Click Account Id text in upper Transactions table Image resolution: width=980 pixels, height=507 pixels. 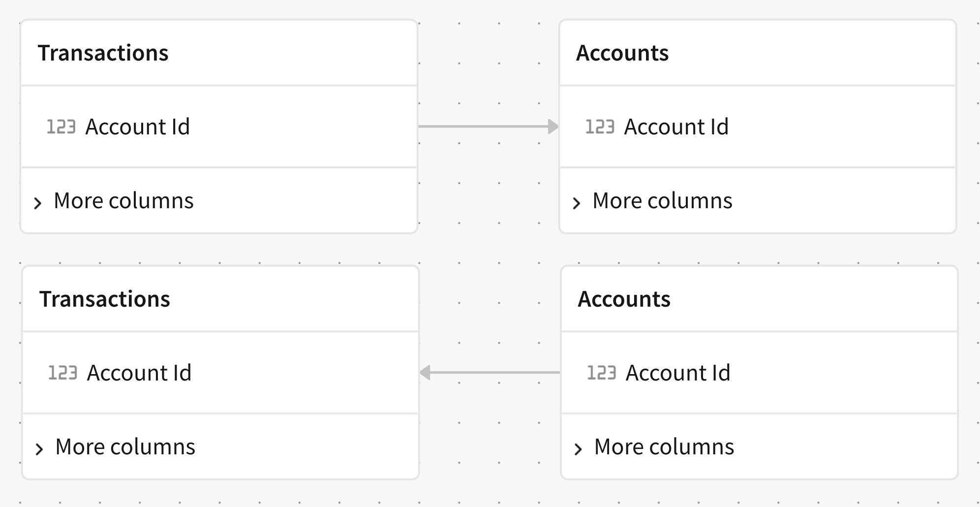click(137, 127)
